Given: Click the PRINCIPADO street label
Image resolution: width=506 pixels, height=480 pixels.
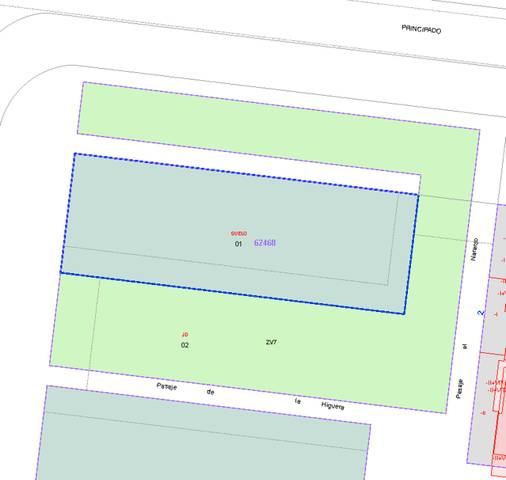Looking at the screenshot, I should pos(421,29).
